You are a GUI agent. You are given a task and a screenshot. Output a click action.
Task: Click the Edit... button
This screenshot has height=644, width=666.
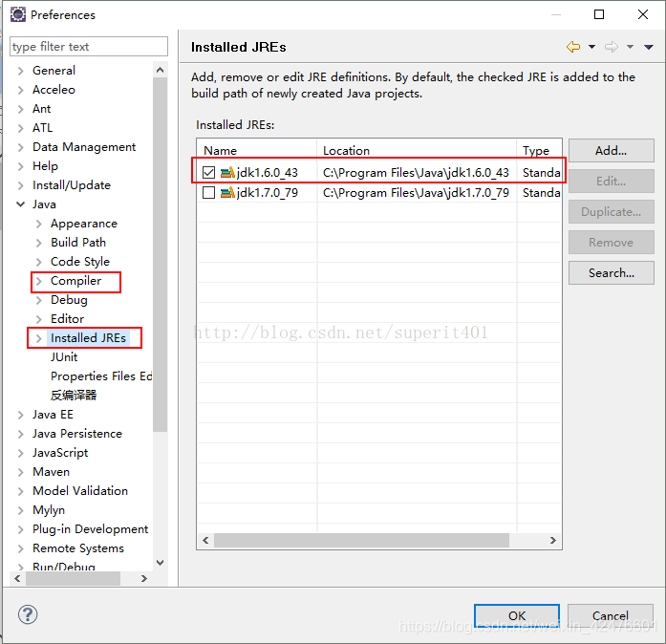pyautogui.click(x=611, y=181)
